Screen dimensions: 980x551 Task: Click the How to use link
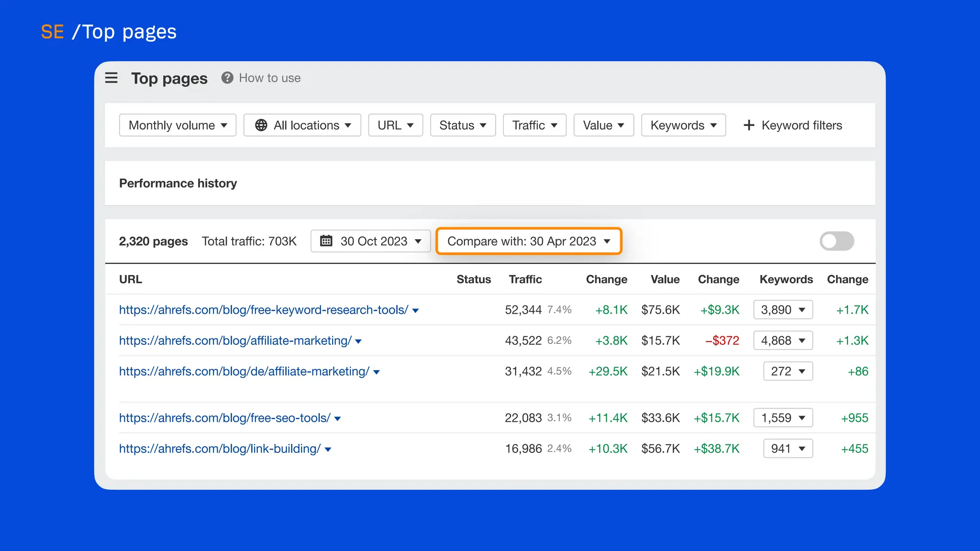(x=270, y=78)
